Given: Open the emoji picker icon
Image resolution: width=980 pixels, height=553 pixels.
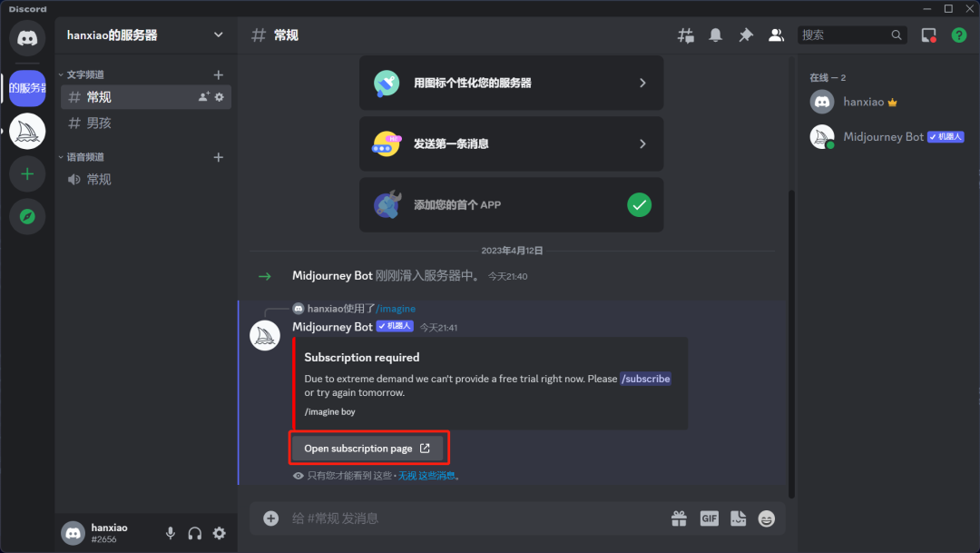Looking at the screenshot, I should tap(766, 518).
